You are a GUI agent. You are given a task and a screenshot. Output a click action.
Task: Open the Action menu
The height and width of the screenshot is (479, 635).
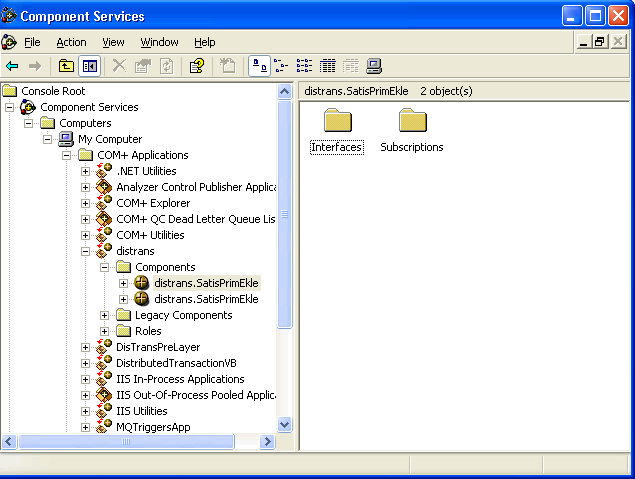[x=71, y=42]
